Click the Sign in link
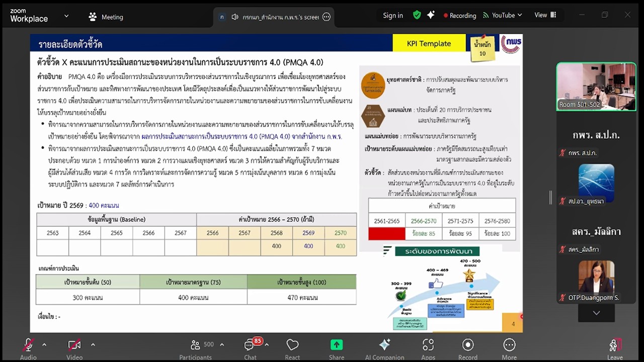Screen dimensions: 644x362 click(x=393, y=15)
